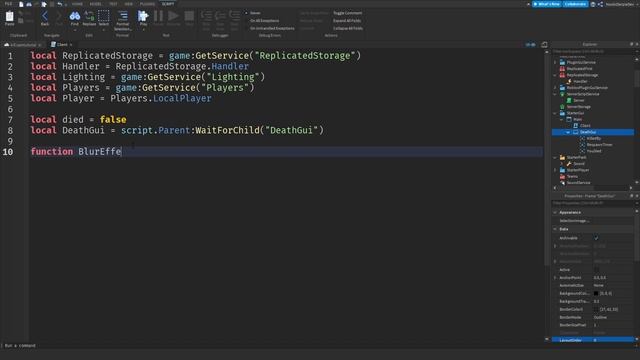Select StarterPlayer in Explorer

(578, 170)
